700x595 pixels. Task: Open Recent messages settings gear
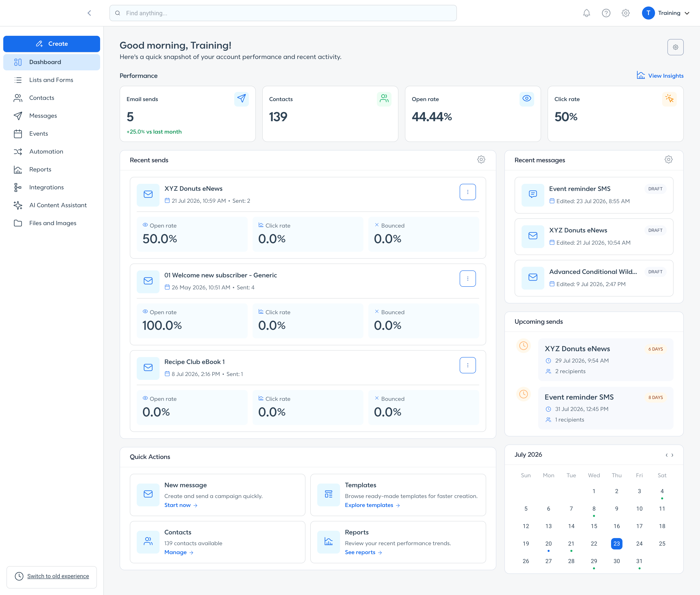pos(669,160)
